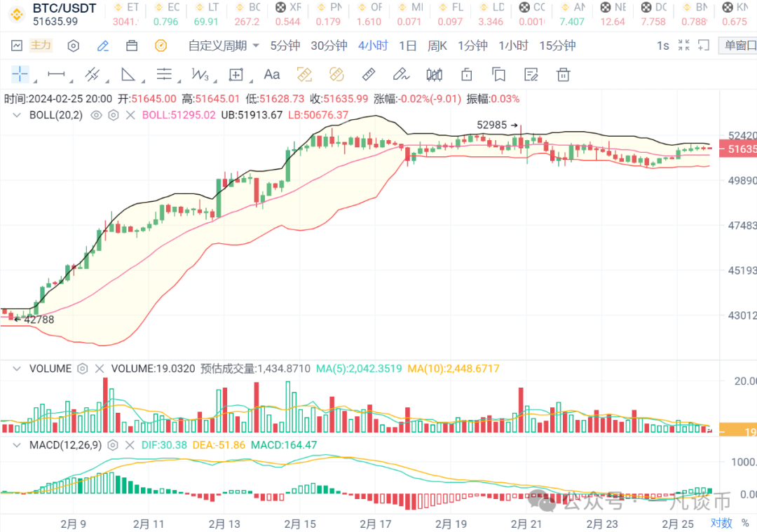
Task: Click the candlestick pattern icon in drawing toolbar
Action: (434, 74)
